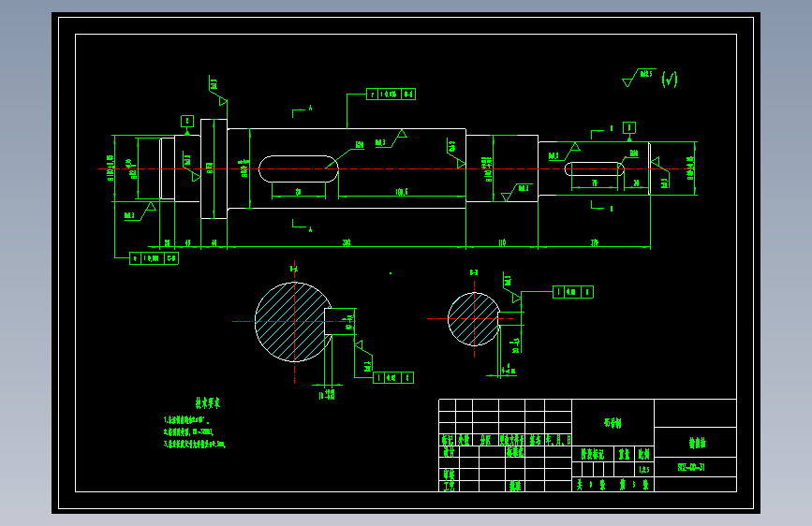812x526 pixels.
Task: Select the tolerance frame below the left shaft end
Action: click(154, 257)
